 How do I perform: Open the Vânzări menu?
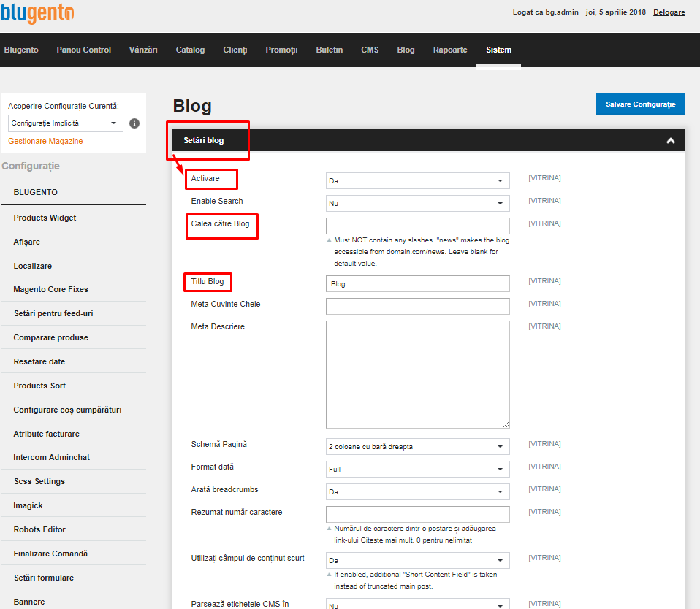click(x=143, y=50)
